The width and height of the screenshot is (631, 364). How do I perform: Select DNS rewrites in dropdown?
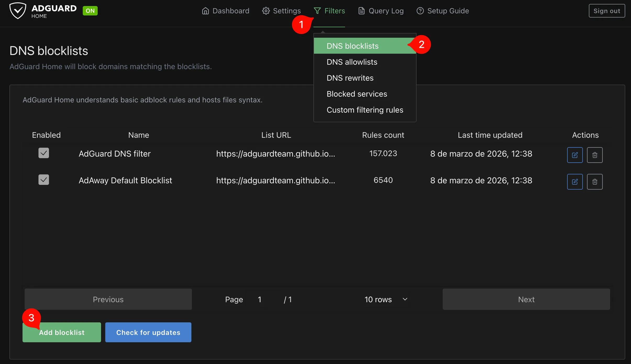tap(365, 78)
